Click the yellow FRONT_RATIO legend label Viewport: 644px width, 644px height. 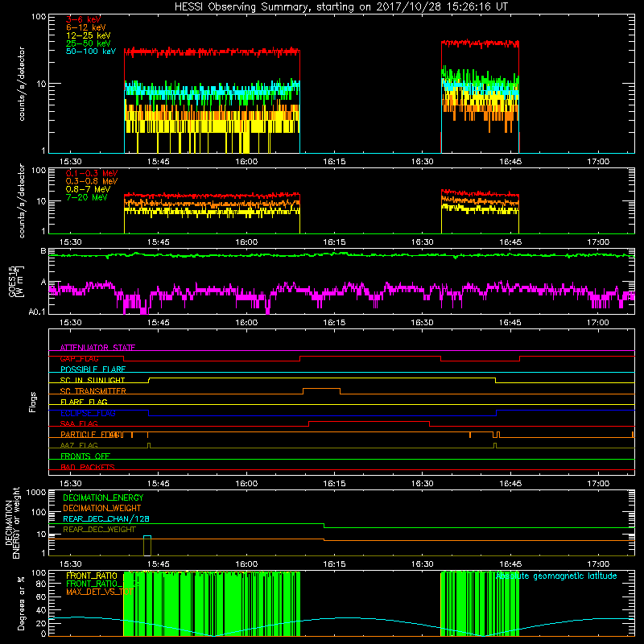point(92,576)
